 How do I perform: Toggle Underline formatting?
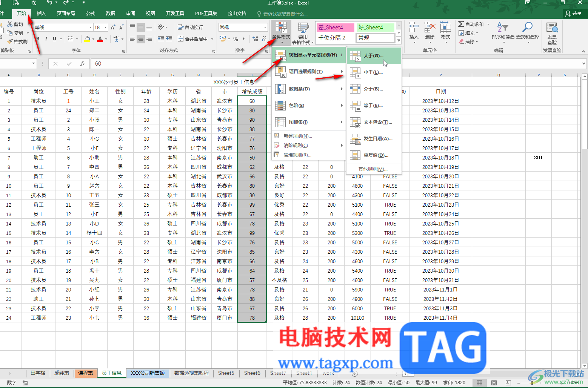(x=55, y=39)
